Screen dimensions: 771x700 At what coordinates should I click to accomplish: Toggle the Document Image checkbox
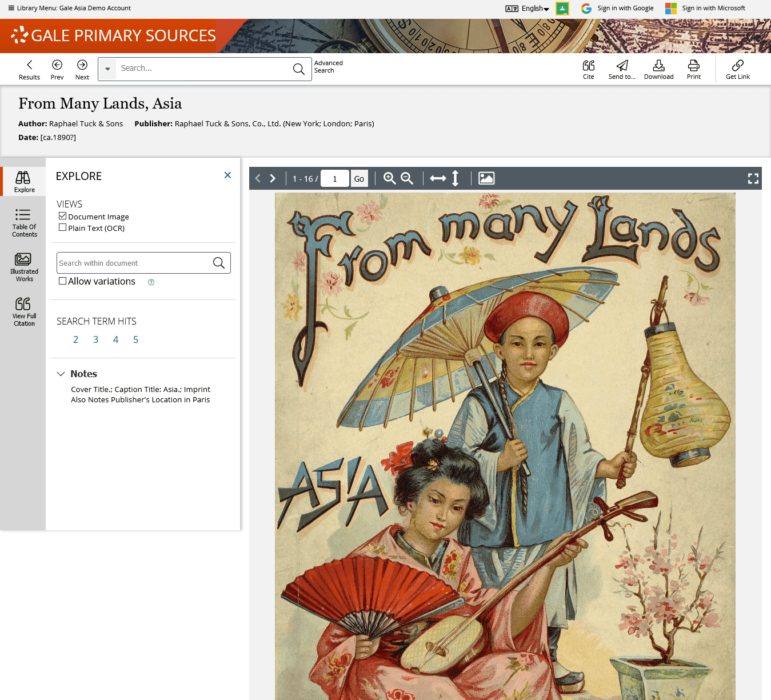63,216
